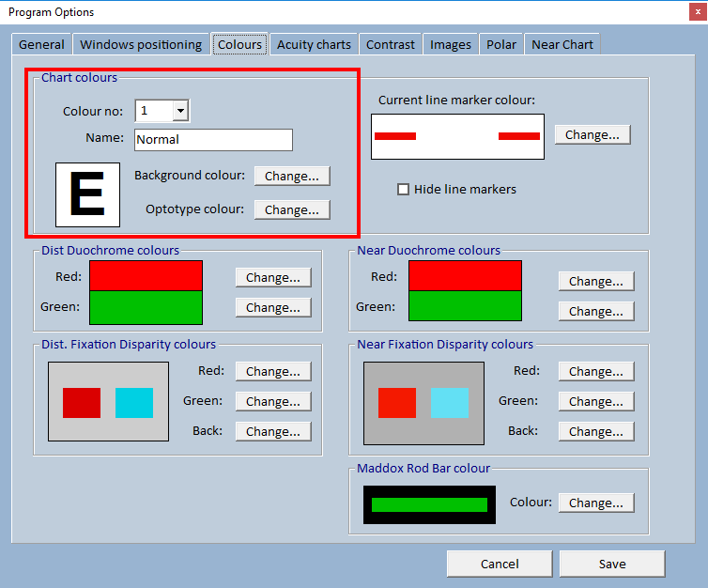Image resolution: width=708 pixels, height=588 pixels.
Task: Click the Maddox Rod Bar preview
Action: click(x=429, y=505)
